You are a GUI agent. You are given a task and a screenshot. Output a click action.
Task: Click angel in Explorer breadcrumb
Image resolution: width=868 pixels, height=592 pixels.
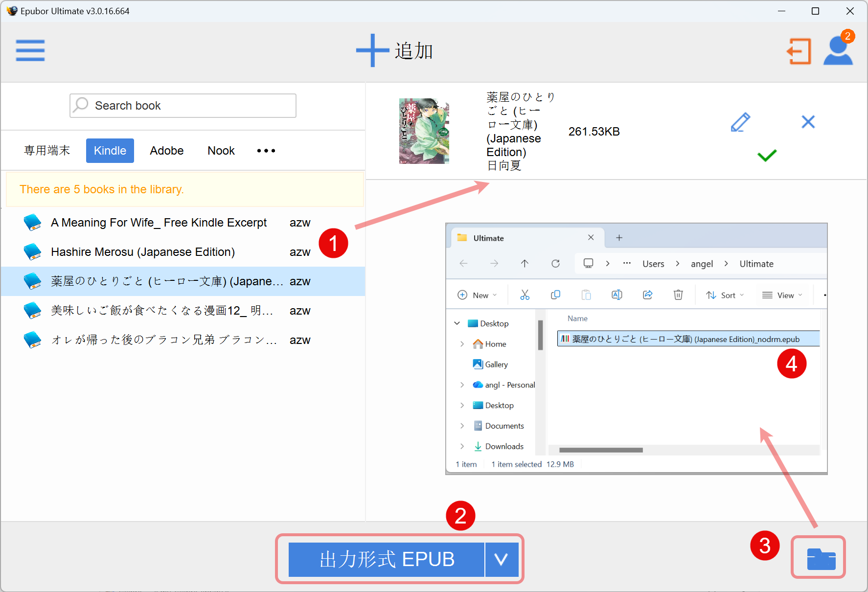click(x=702, y=264)
